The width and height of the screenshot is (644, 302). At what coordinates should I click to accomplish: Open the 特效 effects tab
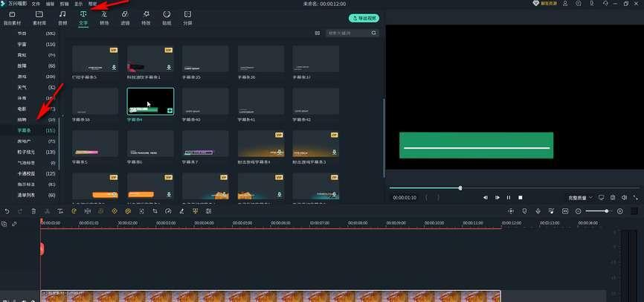coord(146,19)
